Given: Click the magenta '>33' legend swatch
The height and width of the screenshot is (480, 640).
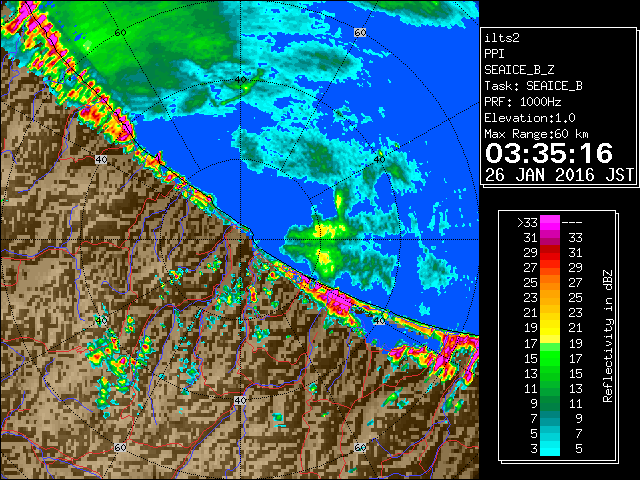Looking at the screenshot, I should tap(550, 222).
